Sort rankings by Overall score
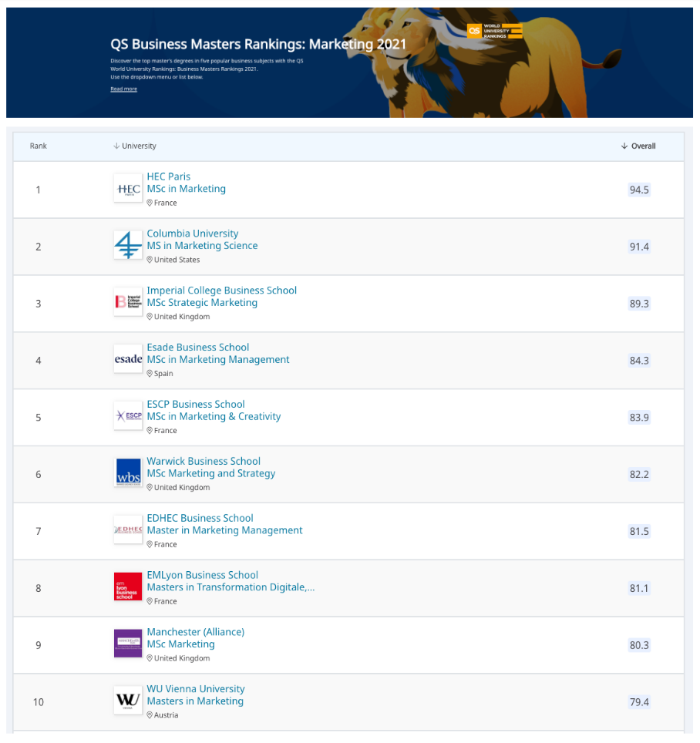Viewport: 700px width, 743px height. tap(638, 146)
